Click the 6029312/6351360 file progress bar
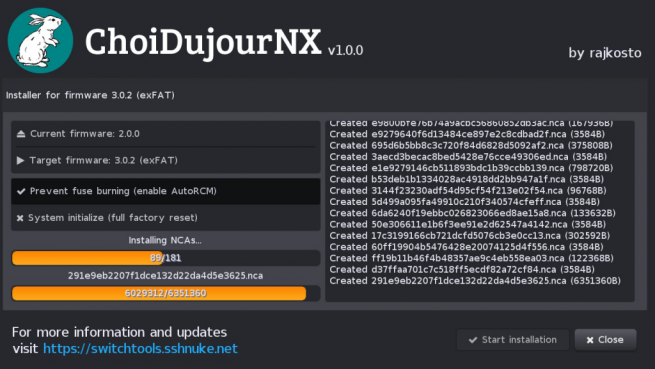Screen dimensions: 655x369 pyautogui.click(x=165, y=293)
